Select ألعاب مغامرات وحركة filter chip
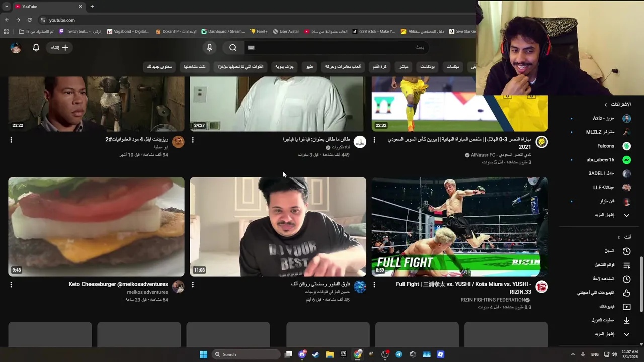 [343, 67]
